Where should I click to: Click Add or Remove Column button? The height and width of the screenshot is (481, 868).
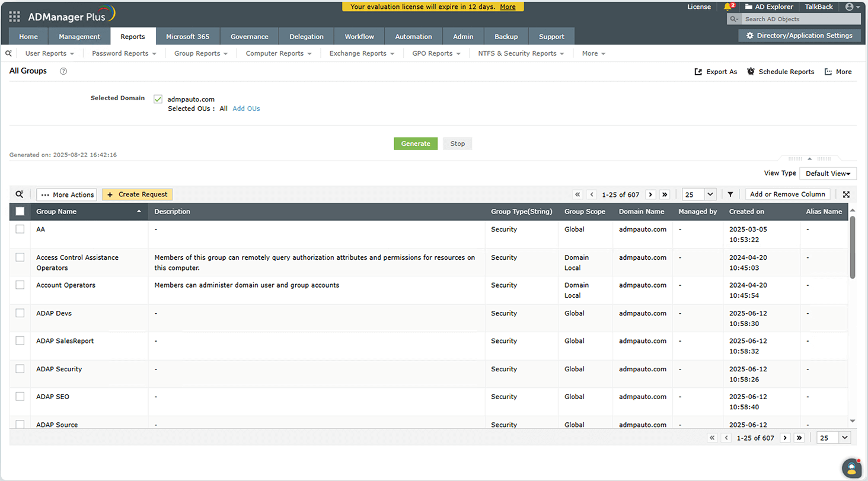click(787, 195)
